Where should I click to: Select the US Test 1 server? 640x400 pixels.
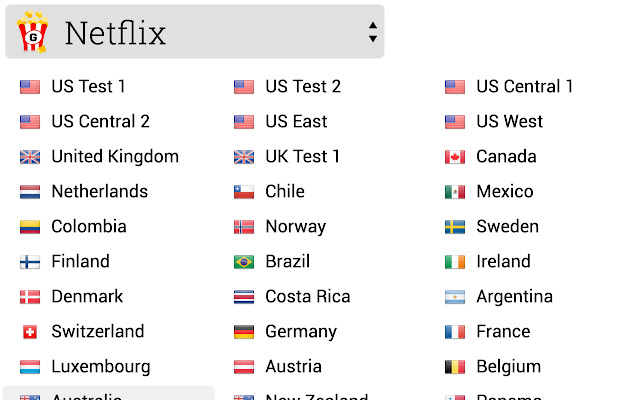point(88,87)
